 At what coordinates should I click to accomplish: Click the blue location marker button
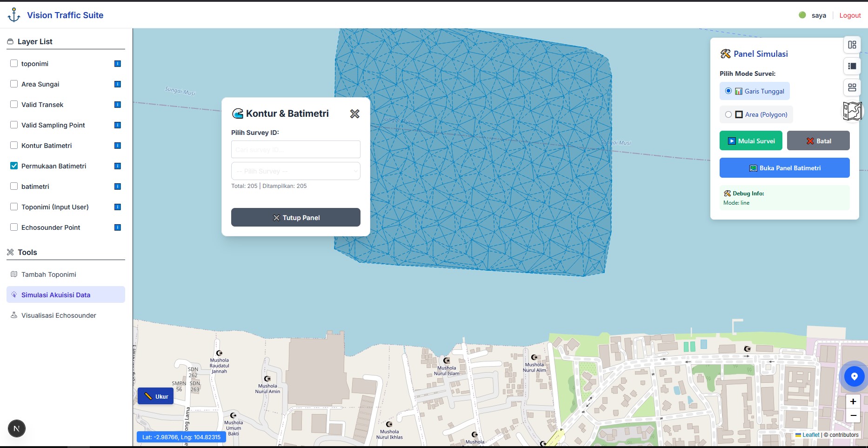tap(854, 376)
